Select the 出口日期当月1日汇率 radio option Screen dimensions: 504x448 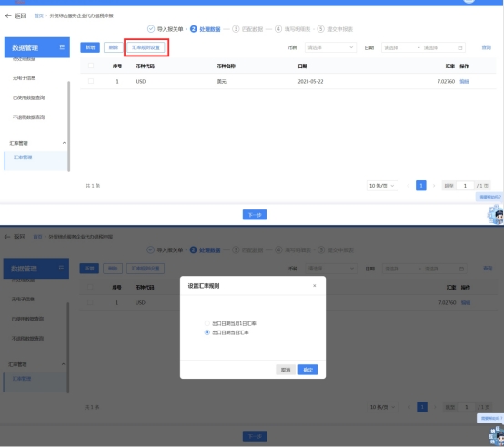click(207, 323)
